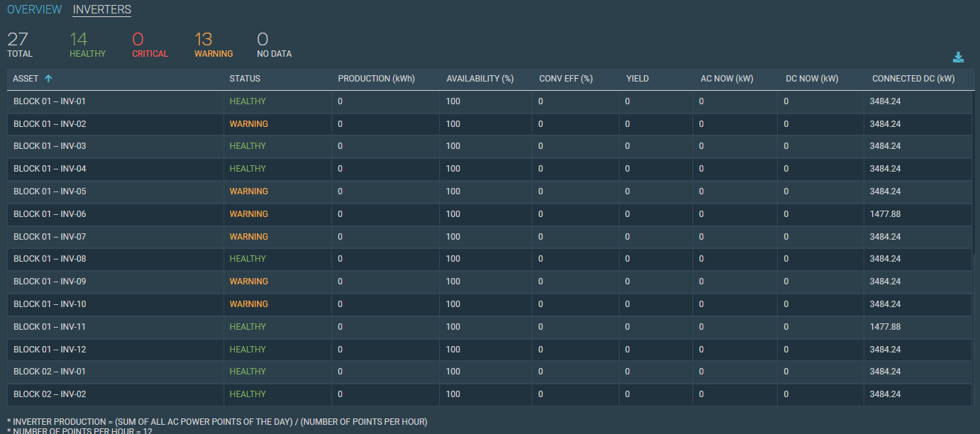Screen dimensions: 980x434
Task: Click WARNING status of BLOCK 01 – INV-02
Action: pos(248,124)
